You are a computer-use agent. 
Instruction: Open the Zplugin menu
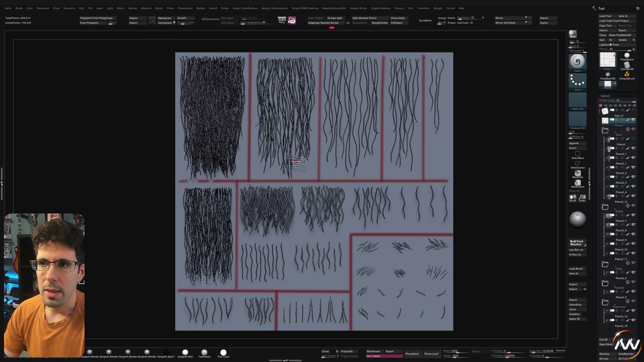(x=437, y=8)
